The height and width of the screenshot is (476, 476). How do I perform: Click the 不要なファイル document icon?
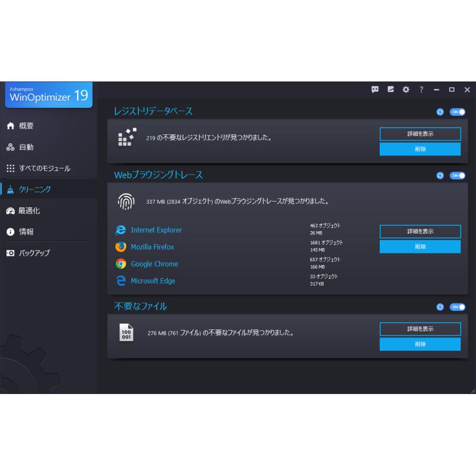126,333
